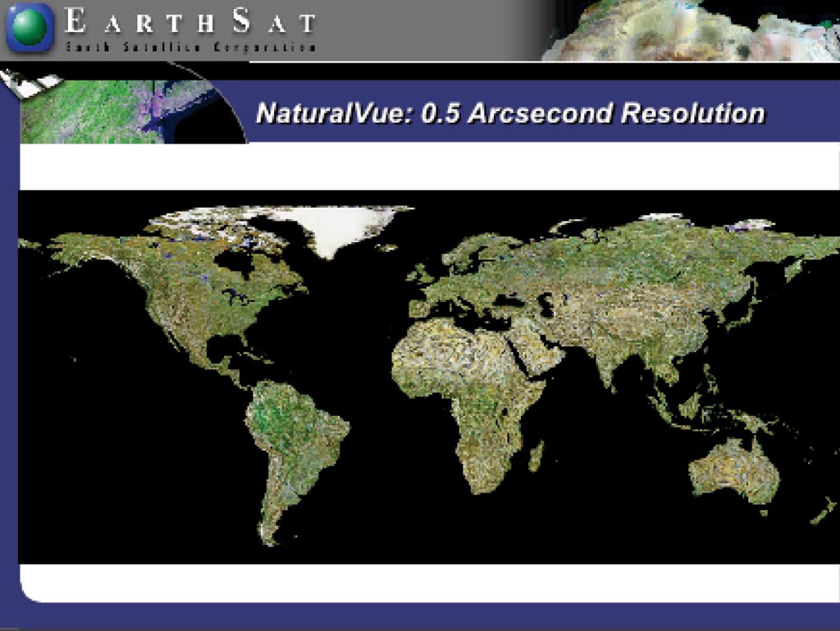
Task: Click New Zealand near the map's right edge
Action: tap(822, 511)
